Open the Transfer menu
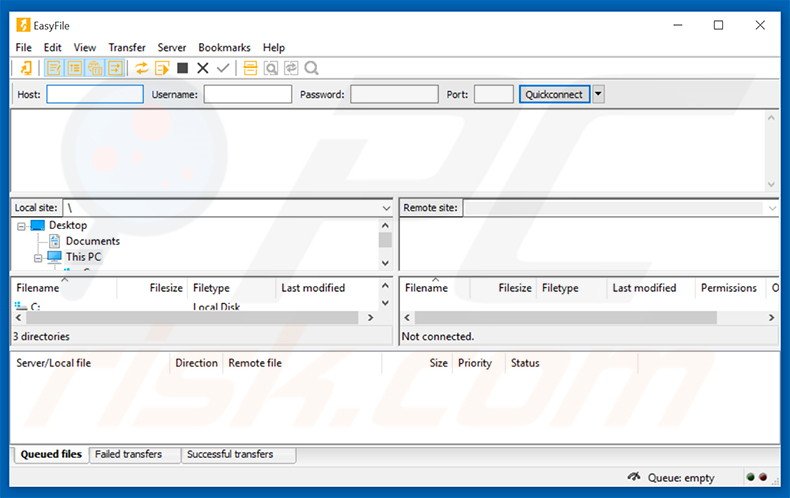The height and width of the screenshot is (498, 790). (x=127, y=47)
